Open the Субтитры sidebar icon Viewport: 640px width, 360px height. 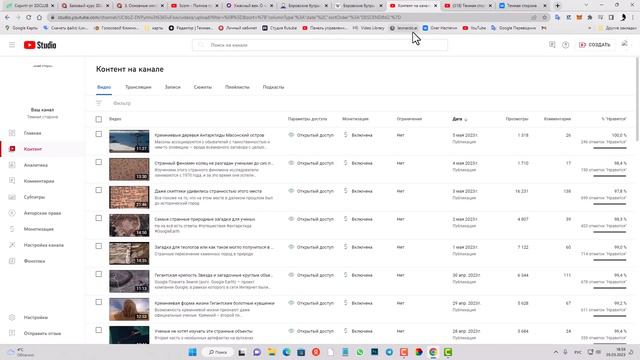click(12, 197)
